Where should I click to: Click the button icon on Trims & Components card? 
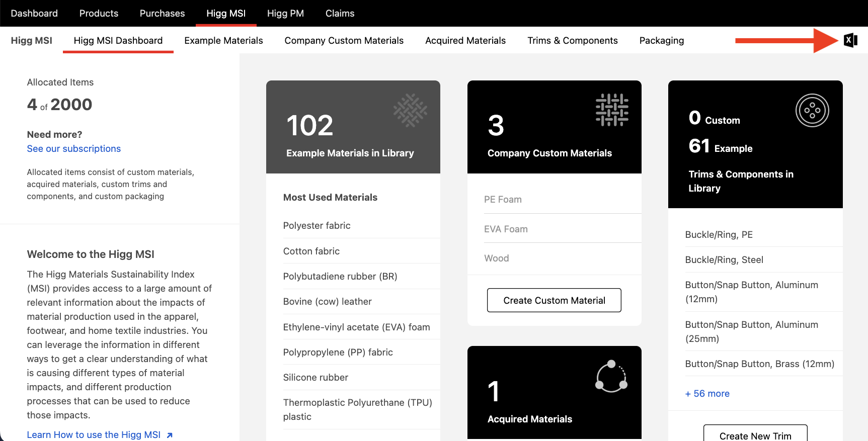click(812, 111)
